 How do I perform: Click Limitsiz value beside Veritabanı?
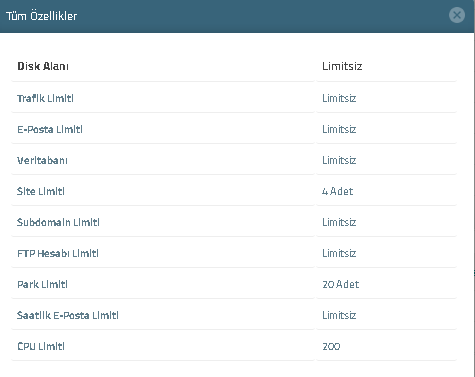[x=339, y=160]
